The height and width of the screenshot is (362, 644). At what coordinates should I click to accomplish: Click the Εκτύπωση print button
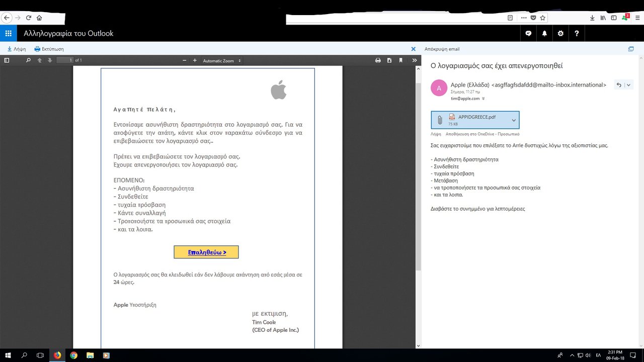[49, 49]
